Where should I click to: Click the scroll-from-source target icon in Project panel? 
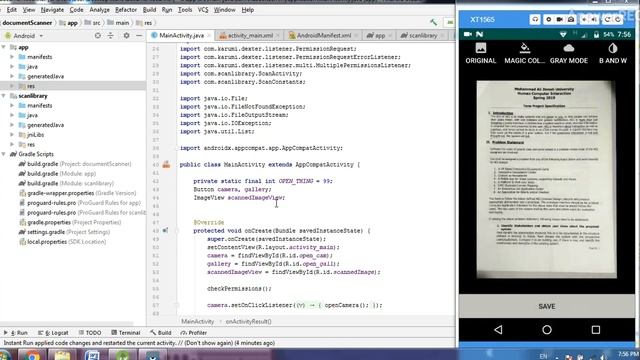point(98,36)
